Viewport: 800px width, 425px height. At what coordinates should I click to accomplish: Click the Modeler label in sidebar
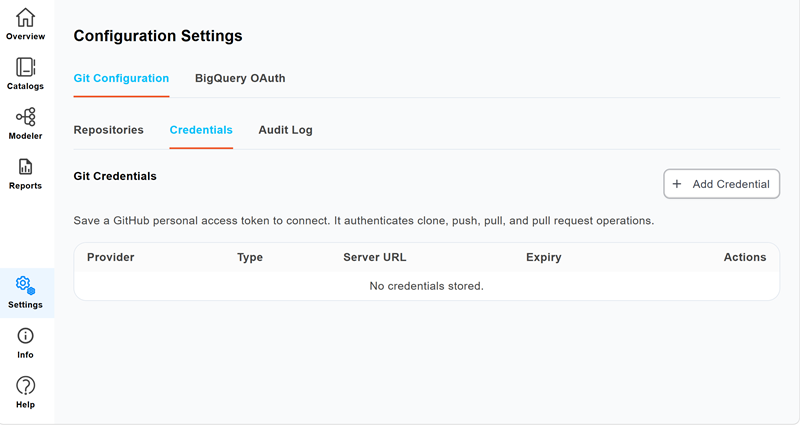coord(25,136)
